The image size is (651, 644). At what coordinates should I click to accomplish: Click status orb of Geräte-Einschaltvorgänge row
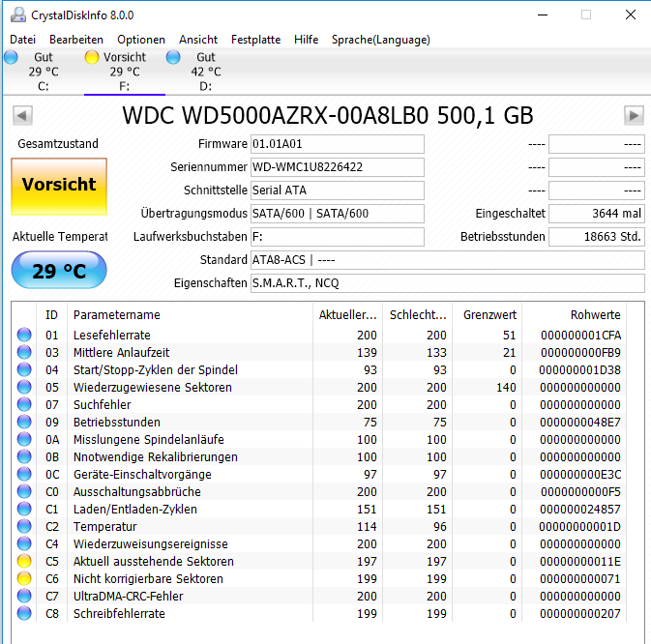pos(24,474)
